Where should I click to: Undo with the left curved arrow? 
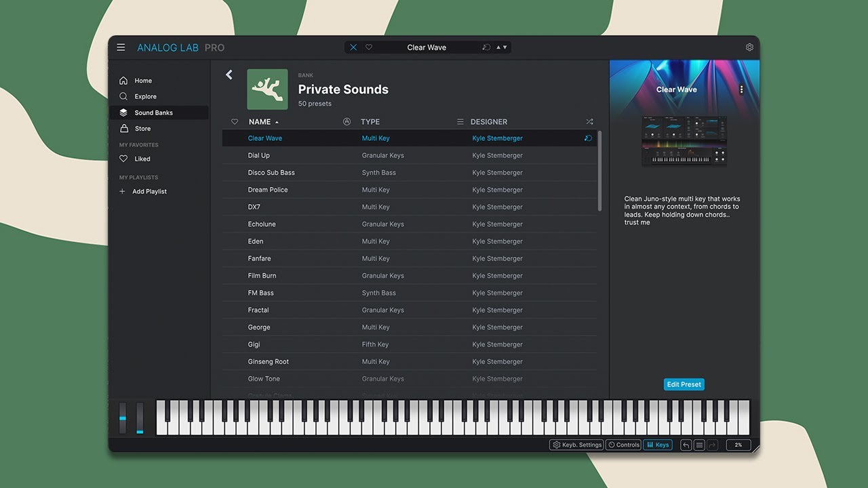686,445
